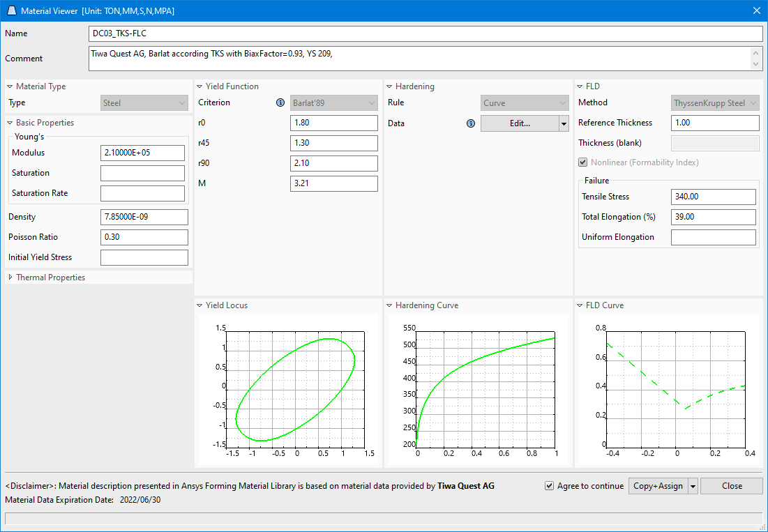The height and width of the screenshot is (532, 768).
Task: Uncheck Agree to continue
Action: (x=550, y=486)
